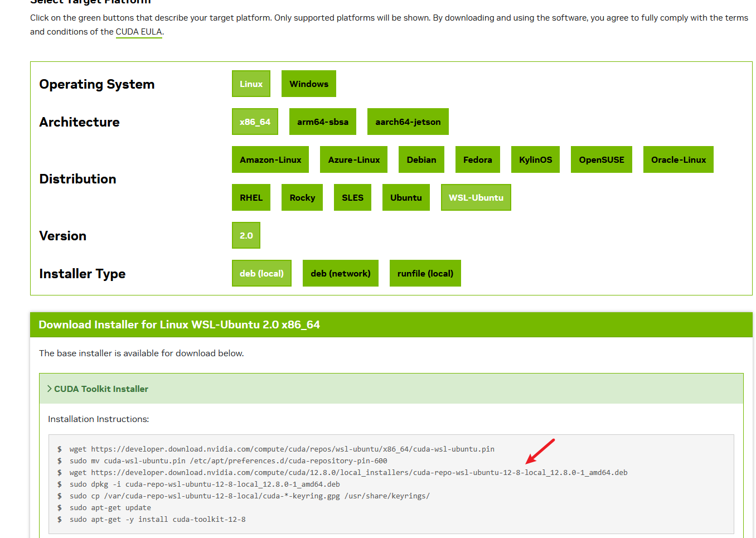Image resolution: width=756 pixels, height=538 pixels.
Task: Select Oracle-Linux distribution
Action: click(678, 159)
